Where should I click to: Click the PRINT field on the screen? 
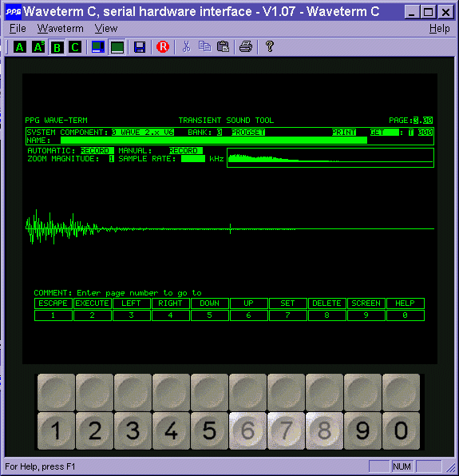(x=344, y=133)
